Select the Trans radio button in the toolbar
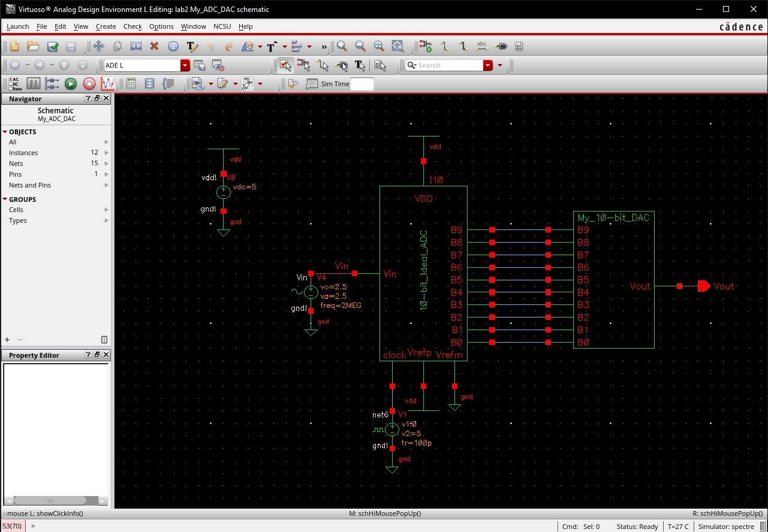 coord(10,88)
